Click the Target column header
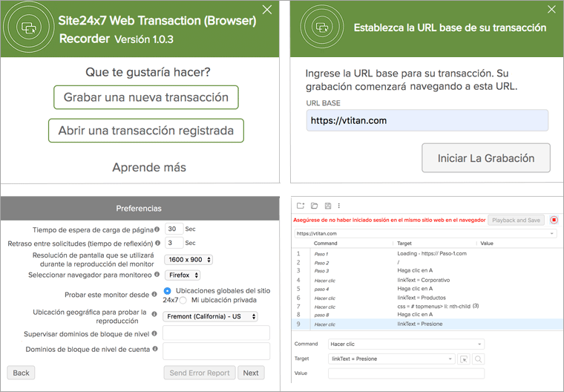Screen dimensions: 564x392 click(404, 244)
